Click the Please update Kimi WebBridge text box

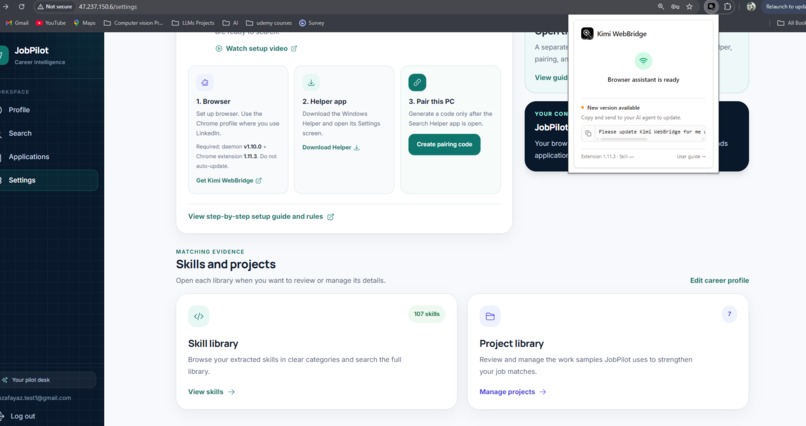pos(650,132)
